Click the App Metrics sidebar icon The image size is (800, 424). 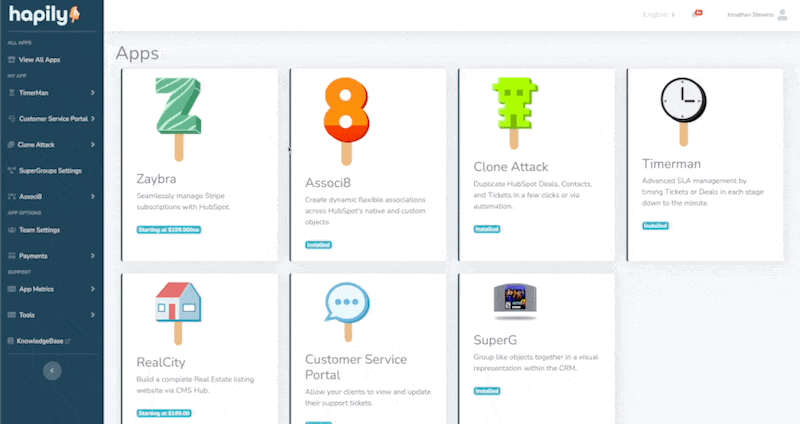click(x=12, y=289)
